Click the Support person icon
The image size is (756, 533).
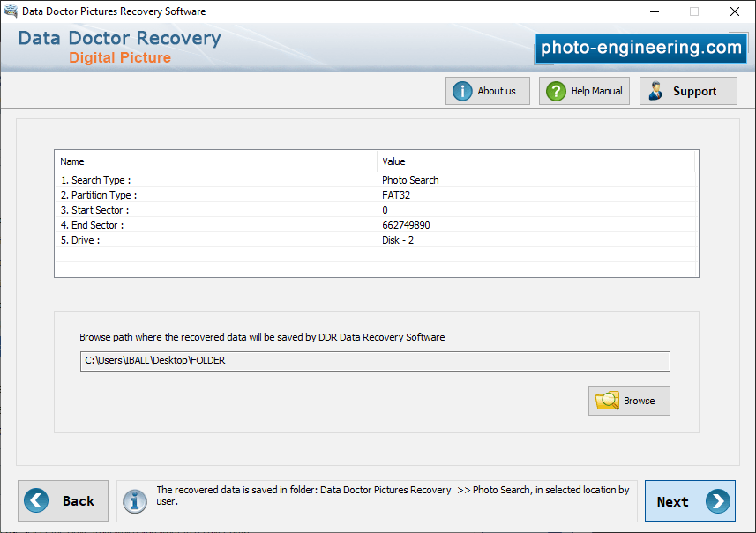click(x=655, y=91)
